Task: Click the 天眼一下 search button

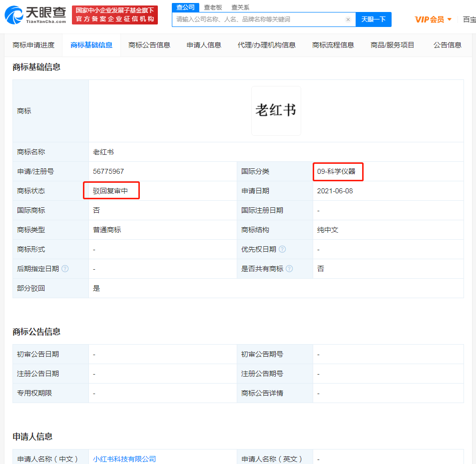Action: pos(374,19)
